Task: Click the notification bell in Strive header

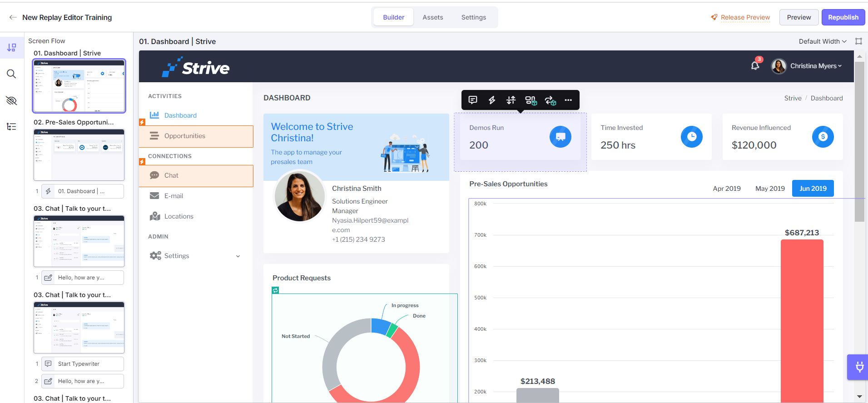Action: pyautogui.click(x=755, y=66)
